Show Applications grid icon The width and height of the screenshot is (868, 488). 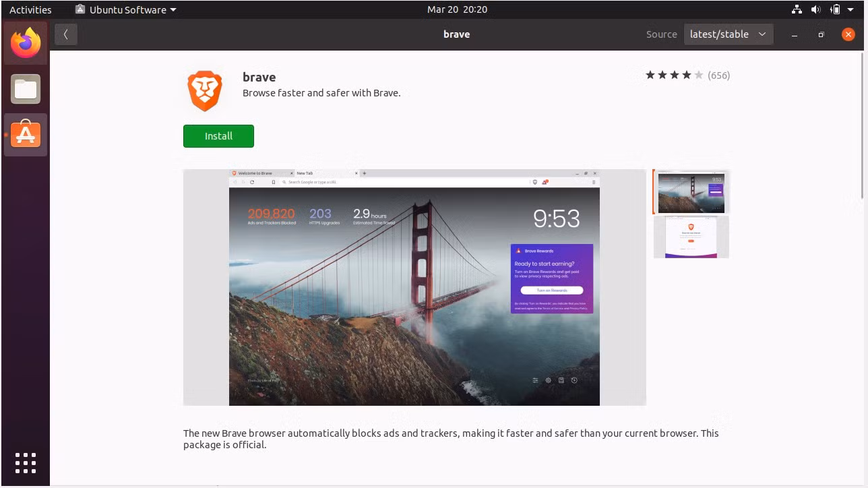(x=26, y=463)
